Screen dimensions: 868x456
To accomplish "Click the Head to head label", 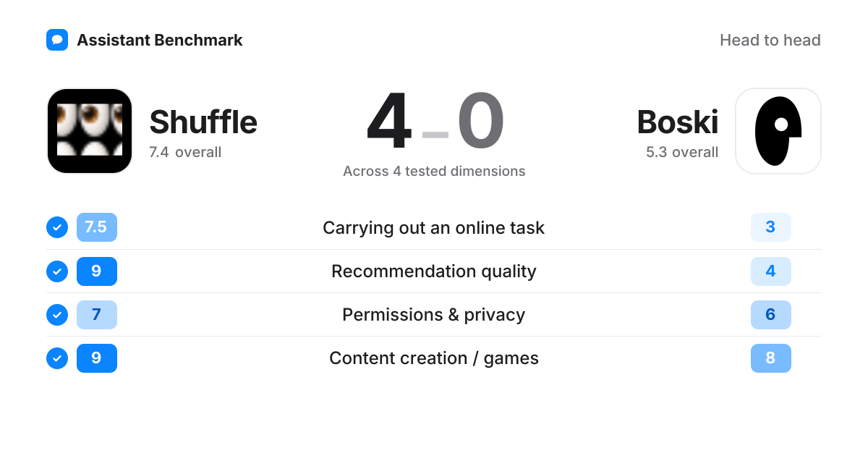I will [x=770, y=41].
